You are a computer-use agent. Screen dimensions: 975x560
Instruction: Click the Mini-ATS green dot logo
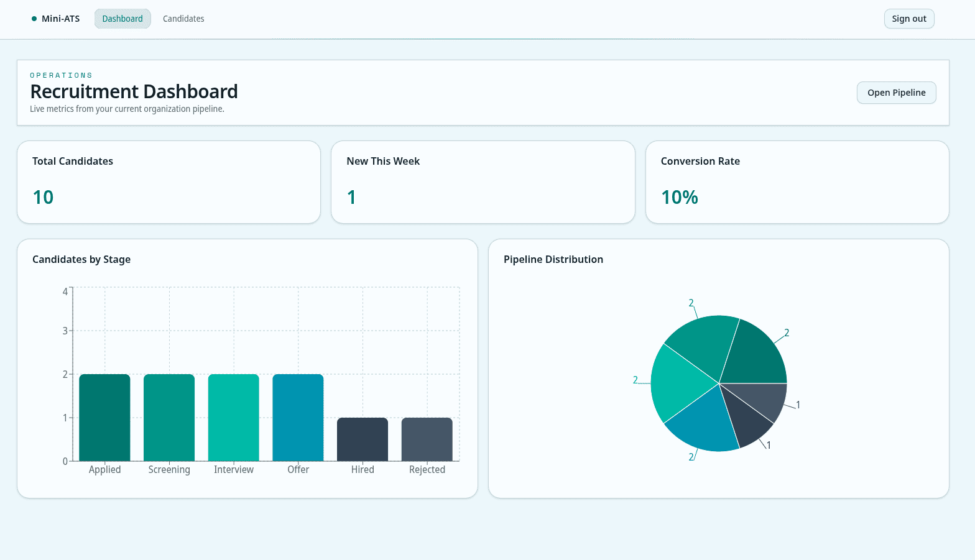click(34, 19)
